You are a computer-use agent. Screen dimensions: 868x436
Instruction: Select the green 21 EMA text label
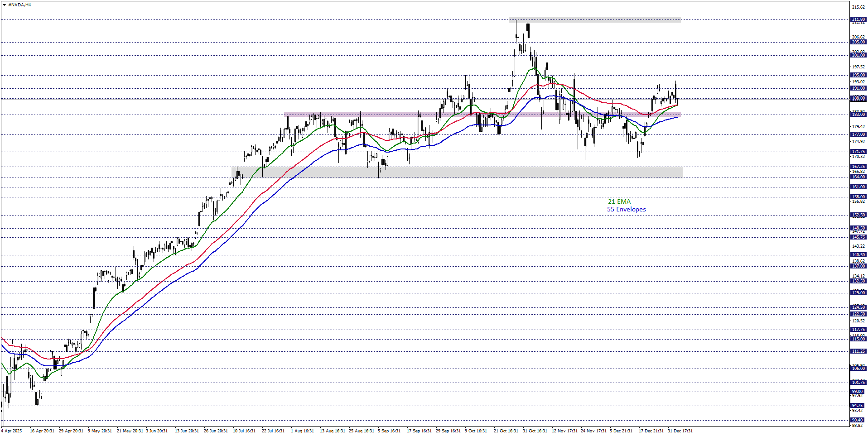tap(619, 201)
